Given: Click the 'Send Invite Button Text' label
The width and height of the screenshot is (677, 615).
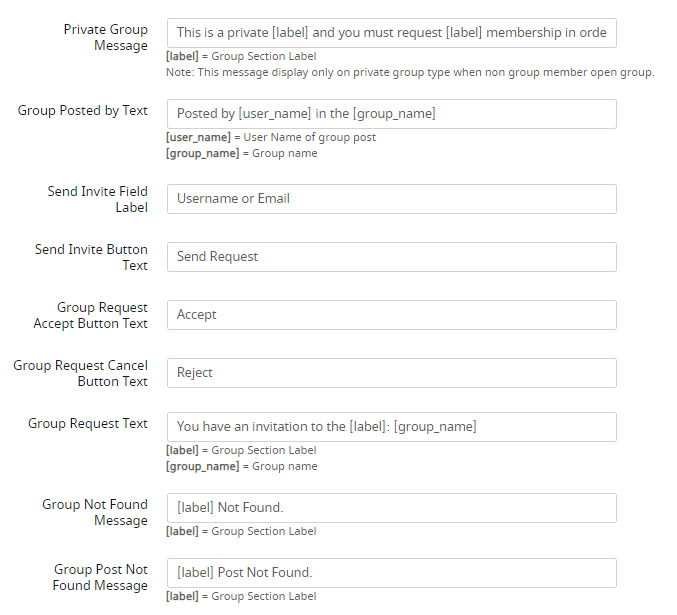Looking at the screenshot, I should click(x=91, y=257).
